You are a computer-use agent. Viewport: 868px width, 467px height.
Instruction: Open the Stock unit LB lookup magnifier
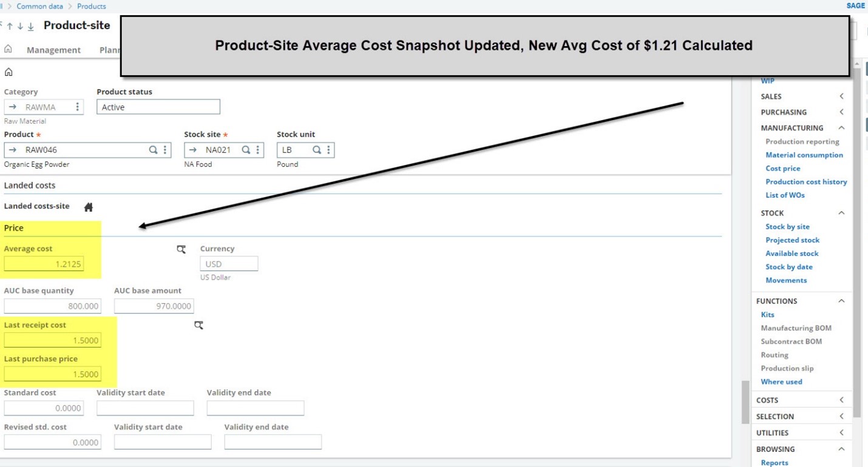tap(316, 149)
